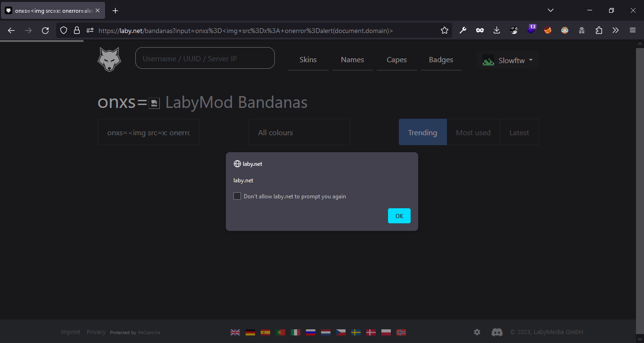Switch language to Spanish via flag
The image size is (644, 343).
(265, 332)
